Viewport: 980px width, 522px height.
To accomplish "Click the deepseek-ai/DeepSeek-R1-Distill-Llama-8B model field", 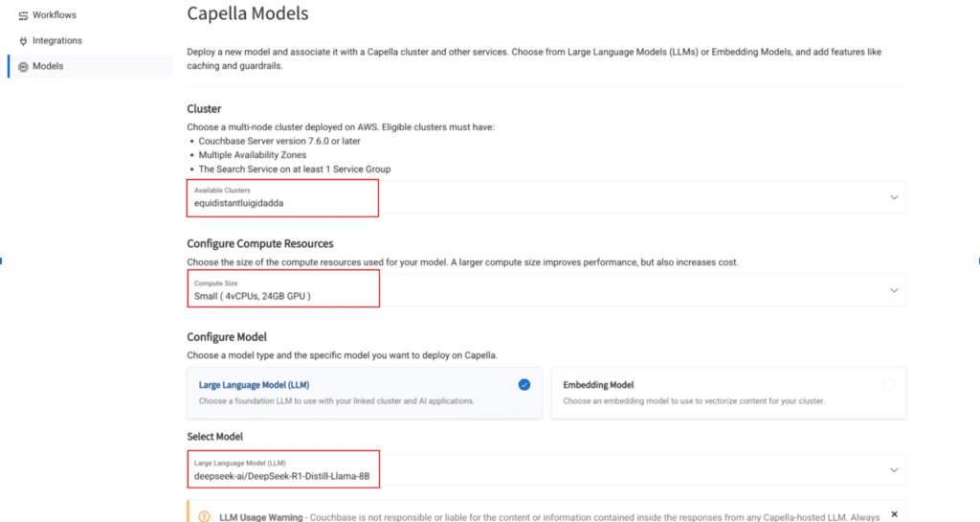I will pos(546,469).
